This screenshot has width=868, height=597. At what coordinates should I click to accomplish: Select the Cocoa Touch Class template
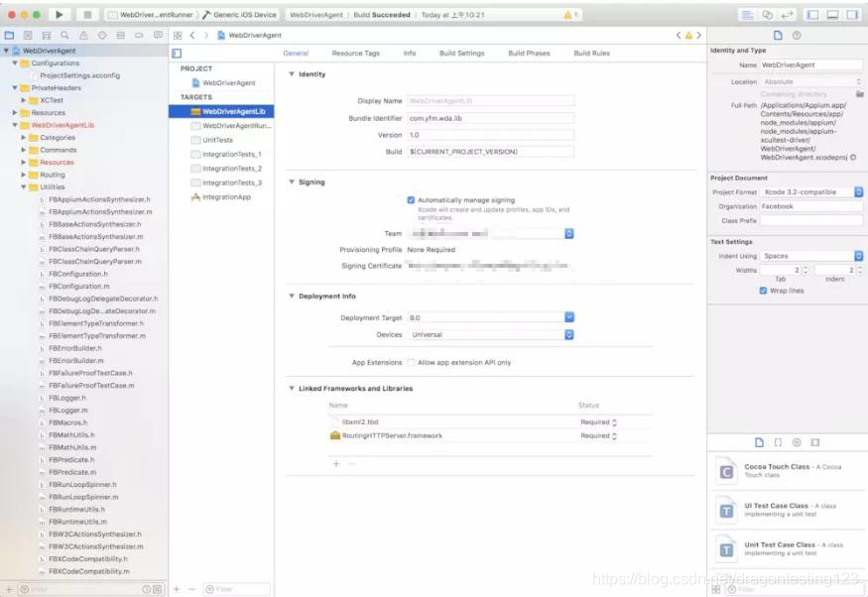(790, 471)
